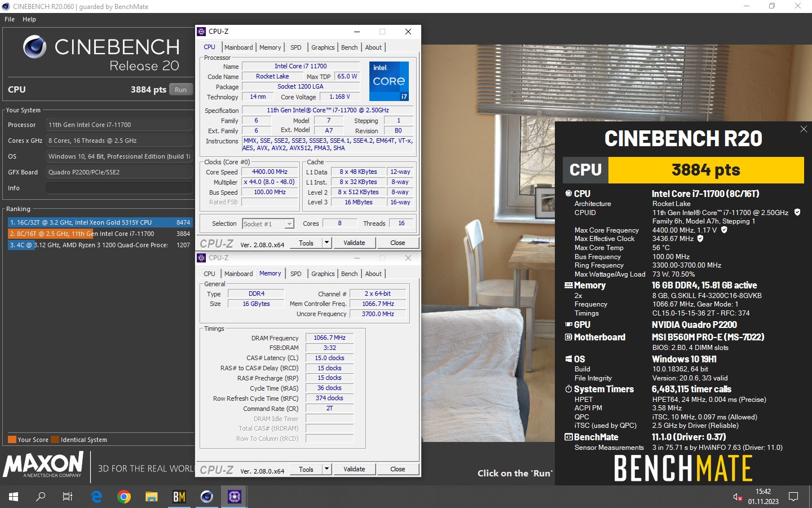Click the System Timers clock icon
Image resolution: width=812 pixels, height=508 pixels.
pos(568,389)
